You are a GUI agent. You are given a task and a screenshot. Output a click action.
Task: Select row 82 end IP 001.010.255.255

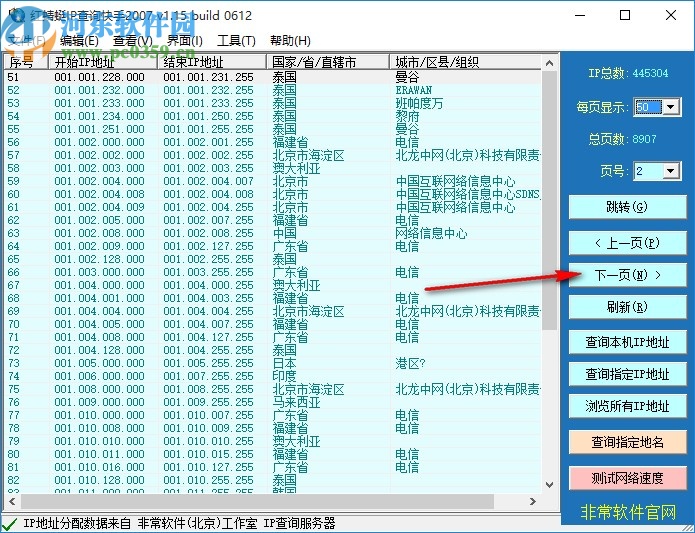pos(273,480)
